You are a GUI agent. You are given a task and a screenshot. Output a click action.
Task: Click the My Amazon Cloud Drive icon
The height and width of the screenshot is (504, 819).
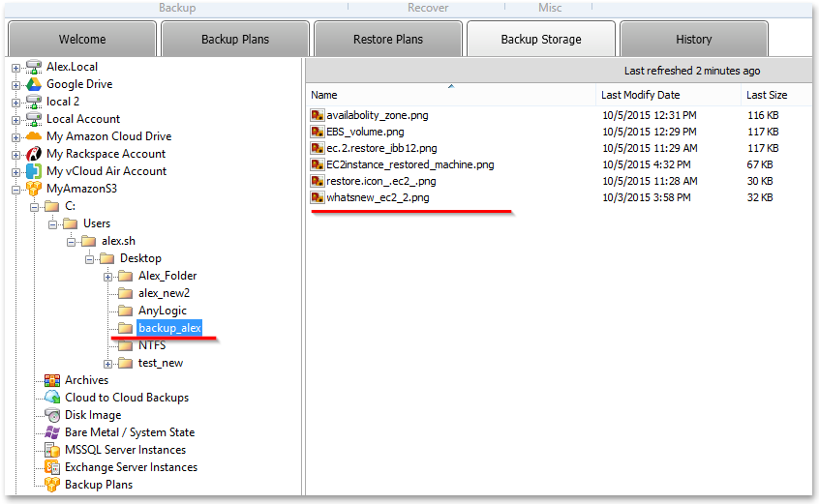pos(34,136)
